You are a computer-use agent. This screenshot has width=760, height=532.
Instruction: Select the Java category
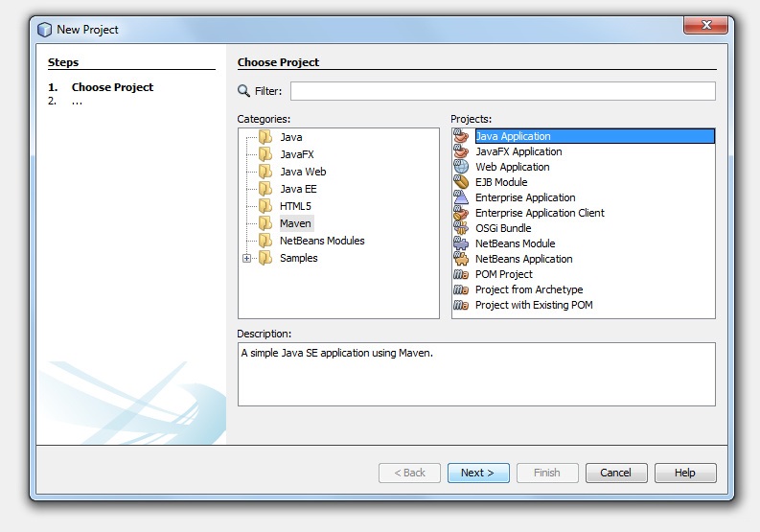tap(290, 137)
